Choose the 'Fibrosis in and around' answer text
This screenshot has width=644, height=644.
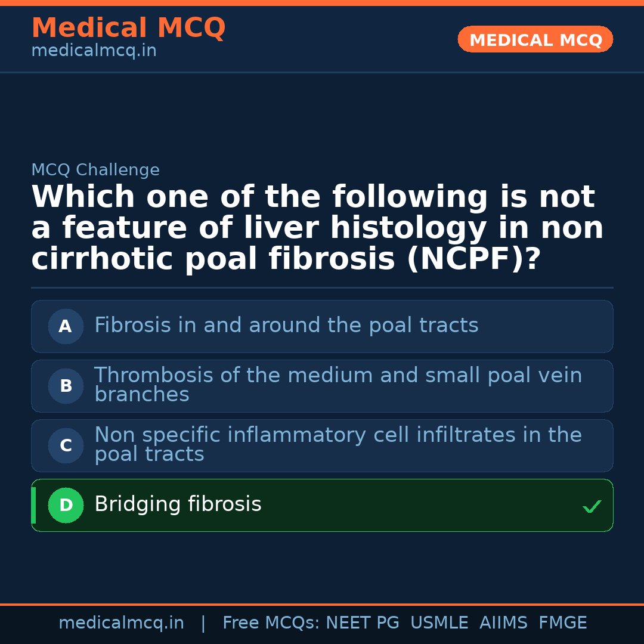coord(286,326)
